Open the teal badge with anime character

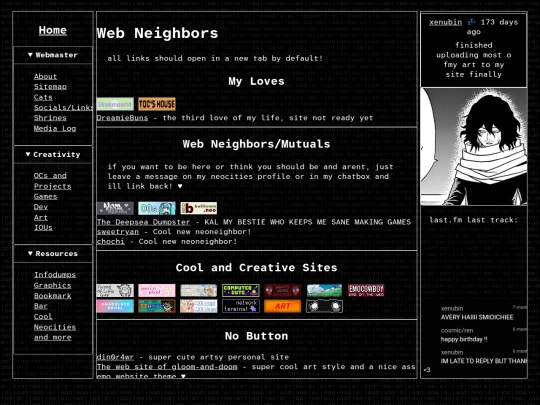point(157,306)
